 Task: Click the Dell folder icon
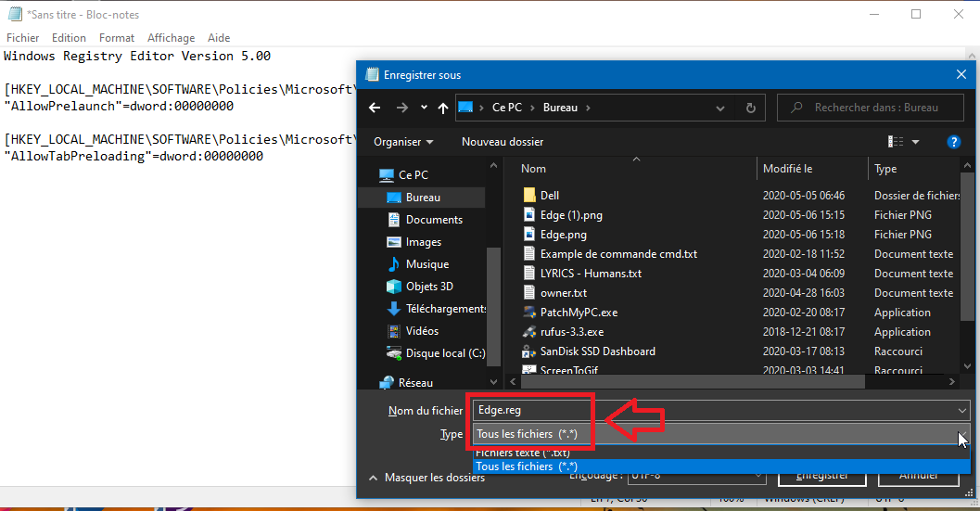(528, 195)
